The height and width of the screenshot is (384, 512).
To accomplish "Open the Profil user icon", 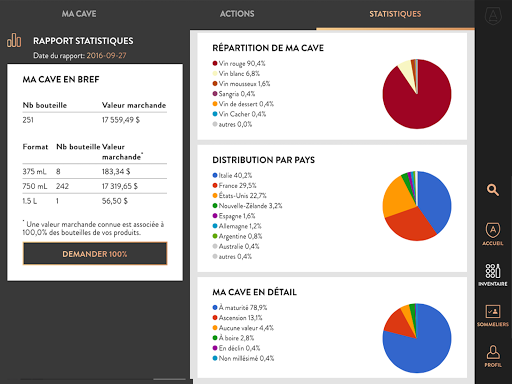I will click(x=493, y=356).
